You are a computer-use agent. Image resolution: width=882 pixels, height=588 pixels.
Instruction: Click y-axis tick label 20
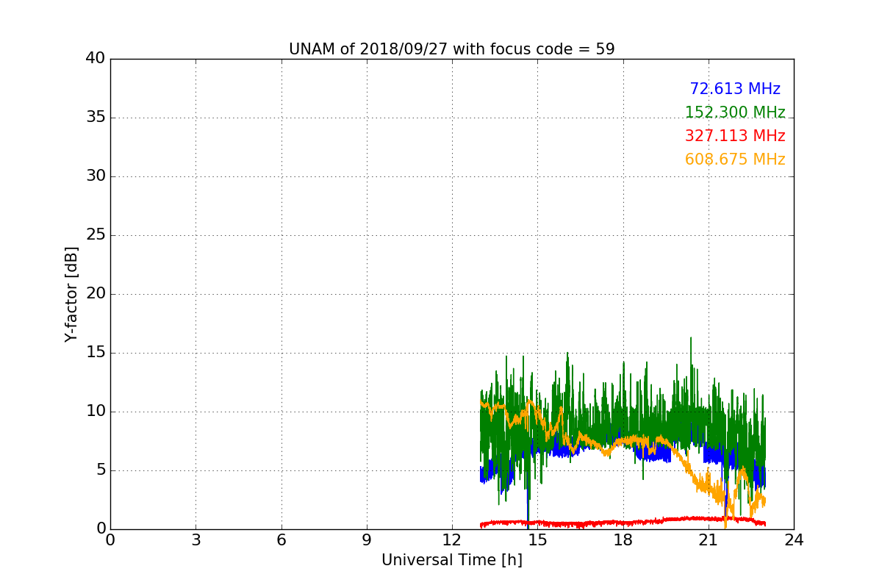pos(96,294)
